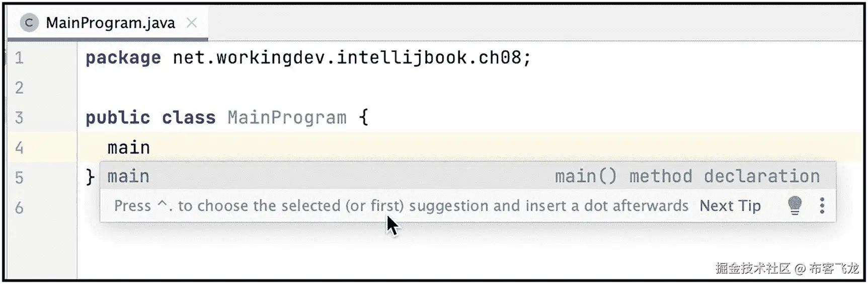The height and width of the screenshot is (284, 868).
Task: Select the MainProgram.java editor tab
Action: point(108,23)
